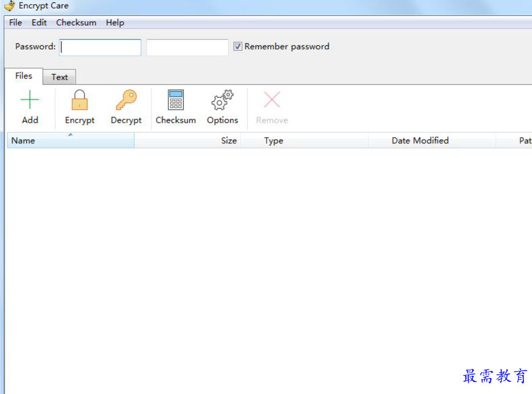Image resolution: width=532 pixels, height=394 pixels.
Task: Select the Files tab
Action: 24,76
